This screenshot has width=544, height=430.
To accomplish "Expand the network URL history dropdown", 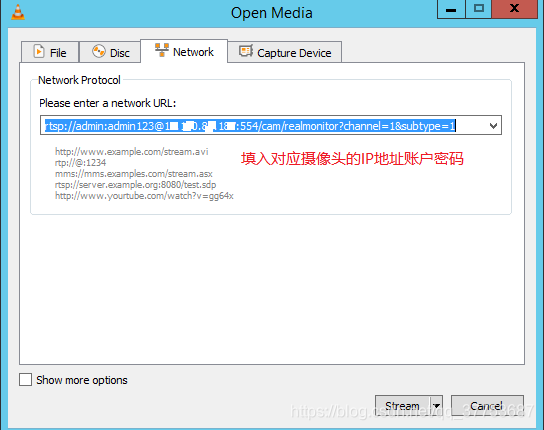I will pyautogui.click(x=493, y=126).
